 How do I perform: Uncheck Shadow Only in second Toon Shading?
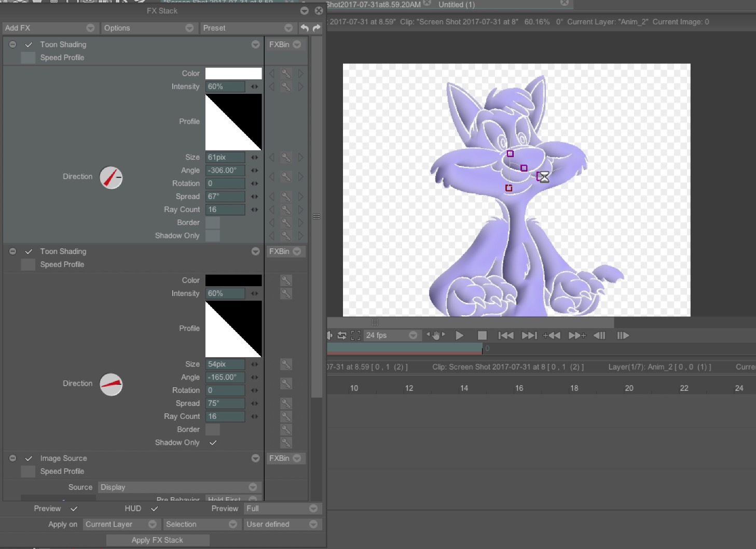tap(213, 443)
